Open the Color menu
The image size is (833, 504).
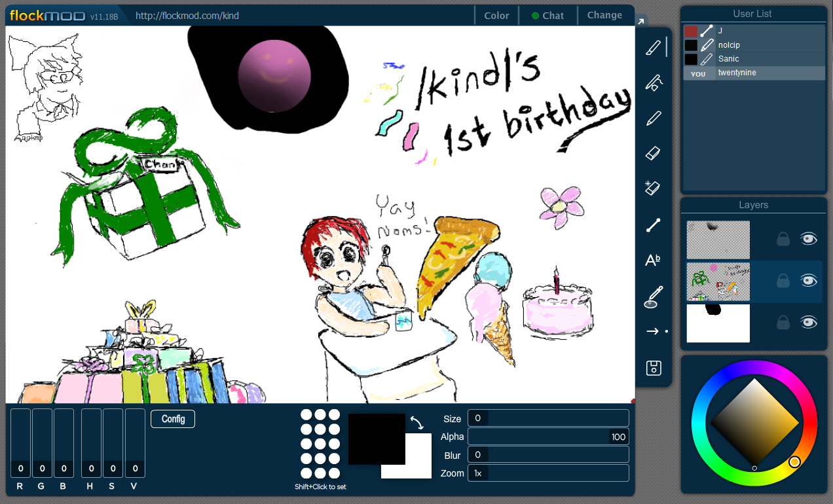pos(496,16)
